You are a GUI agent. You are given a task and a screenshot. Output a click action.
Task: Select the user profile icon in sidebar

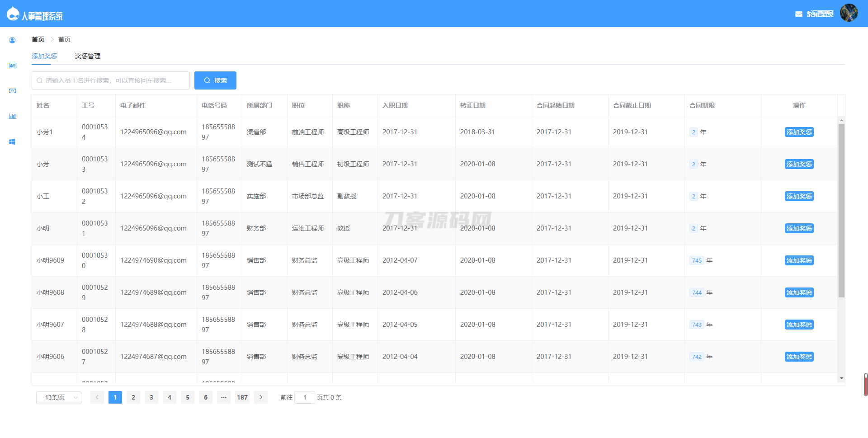click(x=13, y=40)
